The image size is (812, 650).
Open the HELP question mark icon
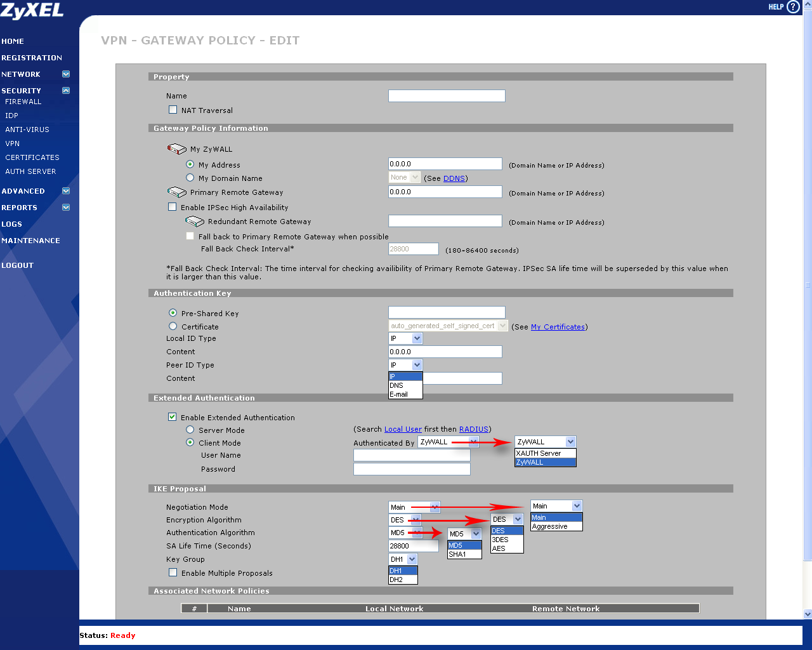coord(793,7)
